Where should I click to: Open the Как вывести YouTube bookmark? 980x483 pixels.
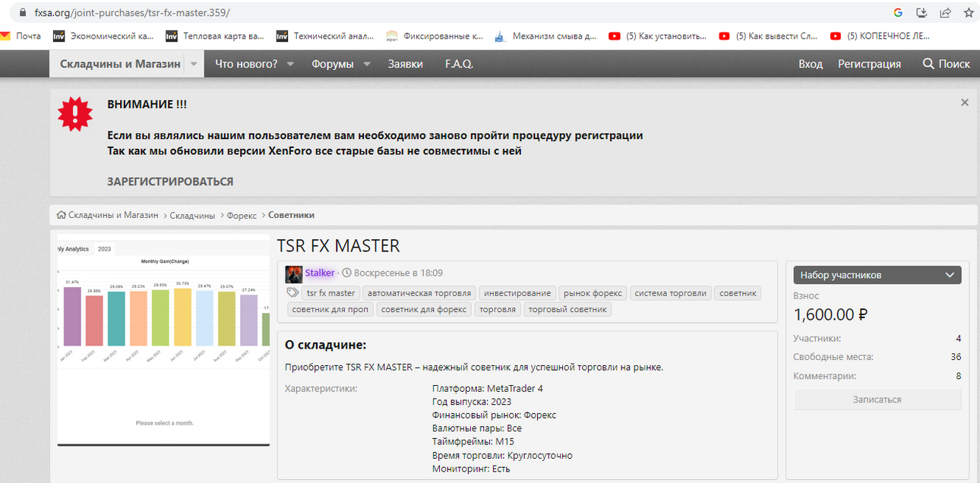tap(769, 36)
